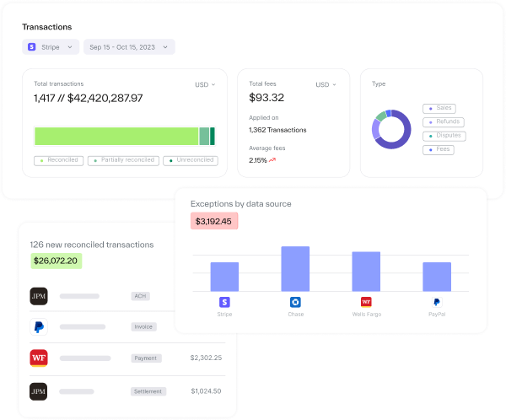
Task: Click the WF logo on Payment row
Action: [39, 358]
